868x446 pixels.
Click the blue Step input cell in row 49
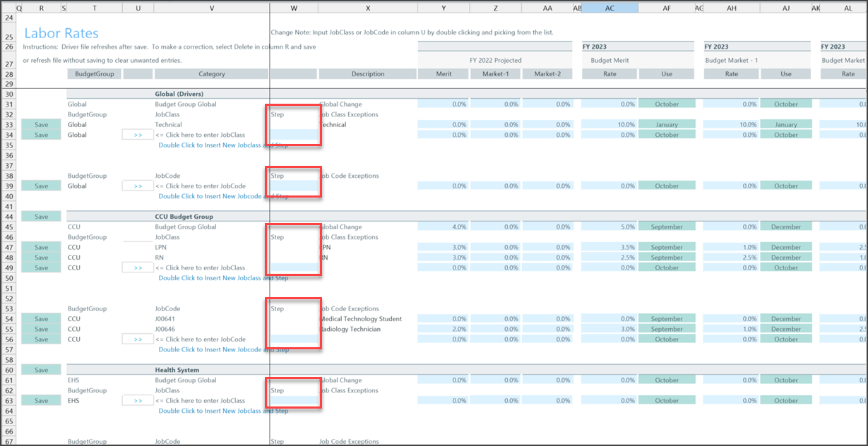(x=294, y=268)
